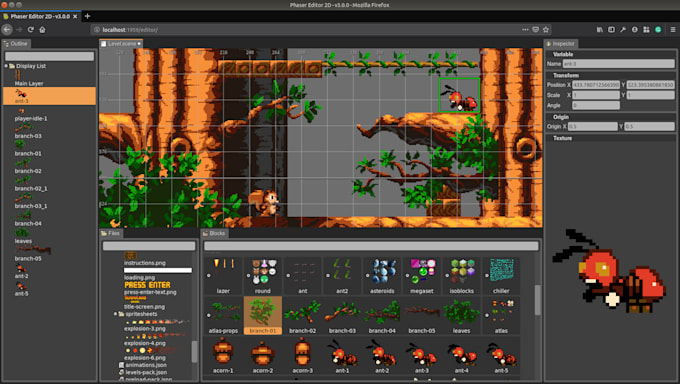Pick the ant-4 sprite block
This screenshot has height=384, width=680.
point(462,356)
